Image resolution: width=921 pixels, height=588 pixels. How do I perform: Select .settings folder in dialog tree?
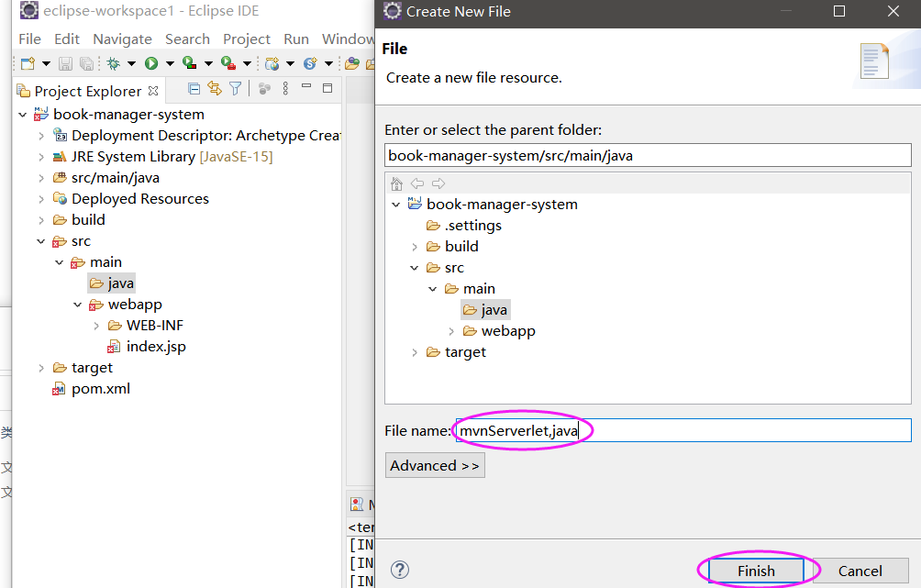tap(464, 226)
